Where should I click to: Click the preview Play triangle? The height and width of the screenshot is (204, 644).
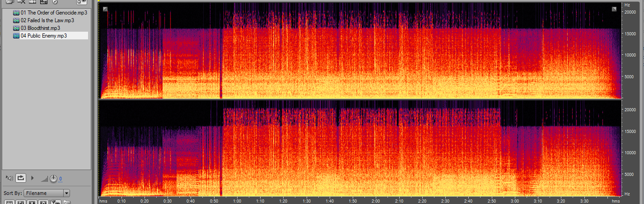[33, 178]
